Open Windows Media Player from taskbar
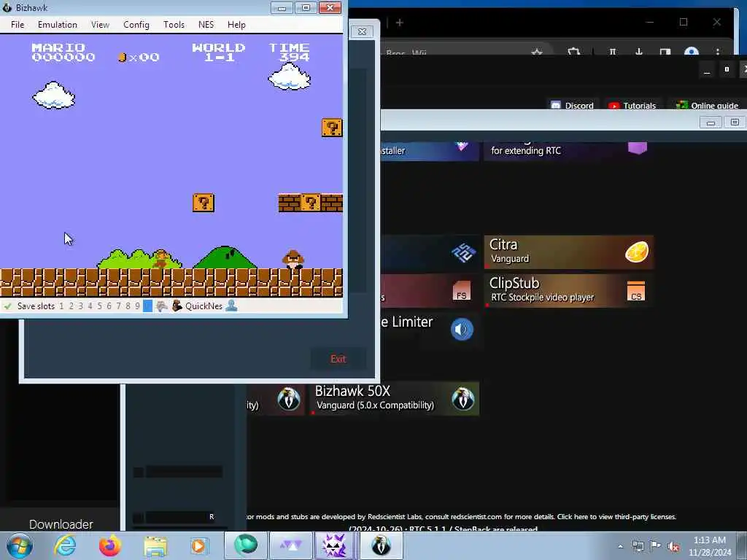747x560 pixels. click(x=198, y=545)
